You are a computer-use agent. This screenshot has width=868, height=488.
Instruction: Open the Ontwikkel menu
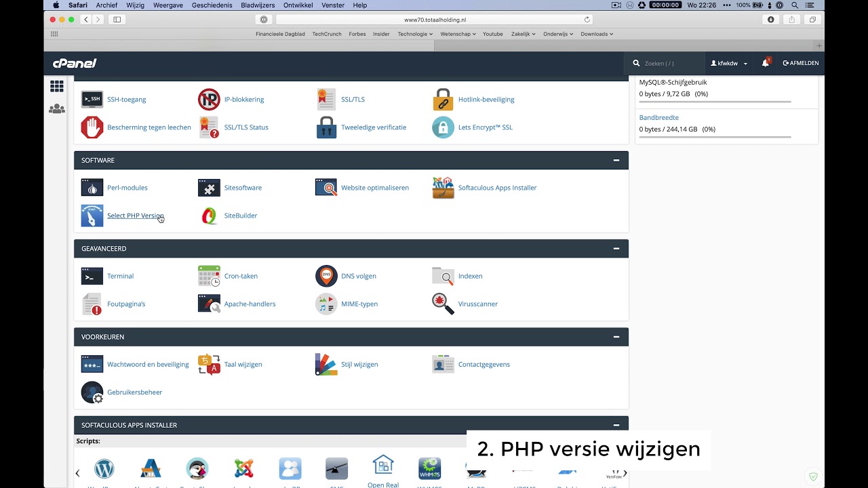point(299,5)
